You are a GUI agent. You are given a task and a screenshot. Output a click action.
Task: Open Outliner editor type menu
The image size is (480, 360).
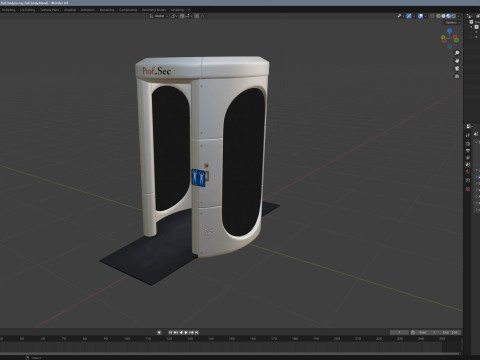pyautogui.click(x=470, y=16)
